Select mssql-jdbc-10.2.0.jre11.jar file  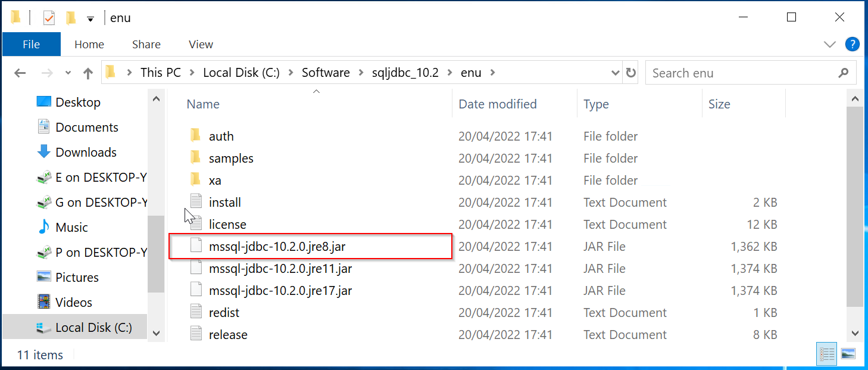pyautogui.click(x=280, y=269)
